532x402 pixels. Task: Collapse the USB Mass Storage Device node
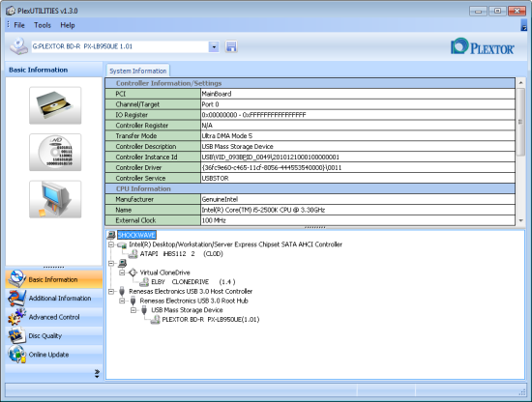(133, 310)
